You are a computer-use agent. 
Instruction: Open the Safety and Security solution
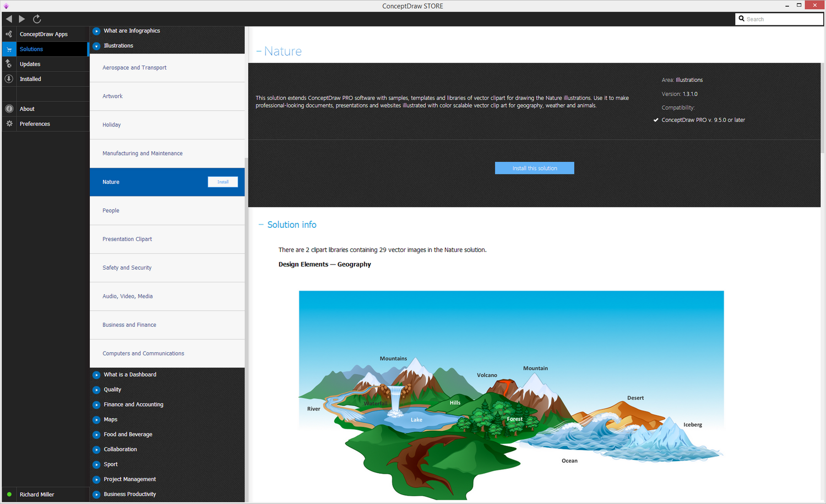[x=167, y=268]
